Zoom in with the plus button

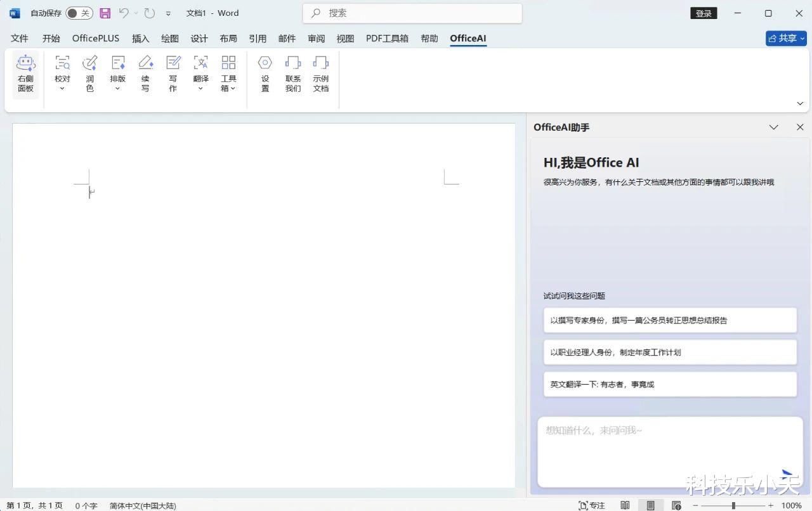click(771, 505)
